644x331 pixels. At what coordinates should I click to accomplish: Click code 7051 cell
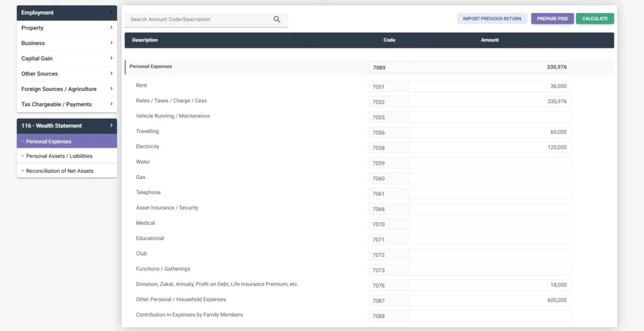389,87
